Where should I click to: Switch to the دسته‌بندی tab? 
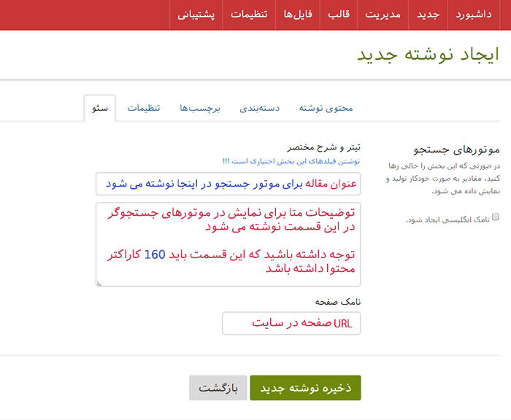click(x=260, y=108)
